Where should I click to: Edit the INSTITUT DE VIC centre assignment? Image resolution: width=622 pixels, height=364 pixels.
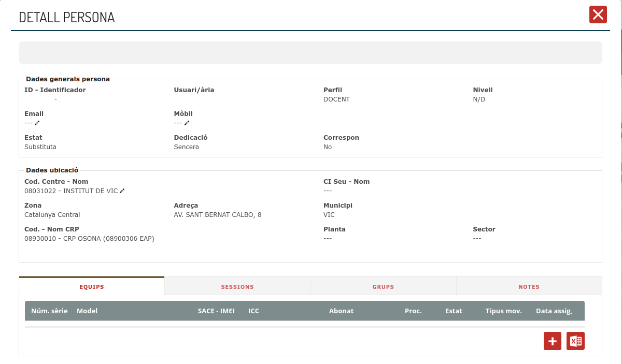point(122,191)
